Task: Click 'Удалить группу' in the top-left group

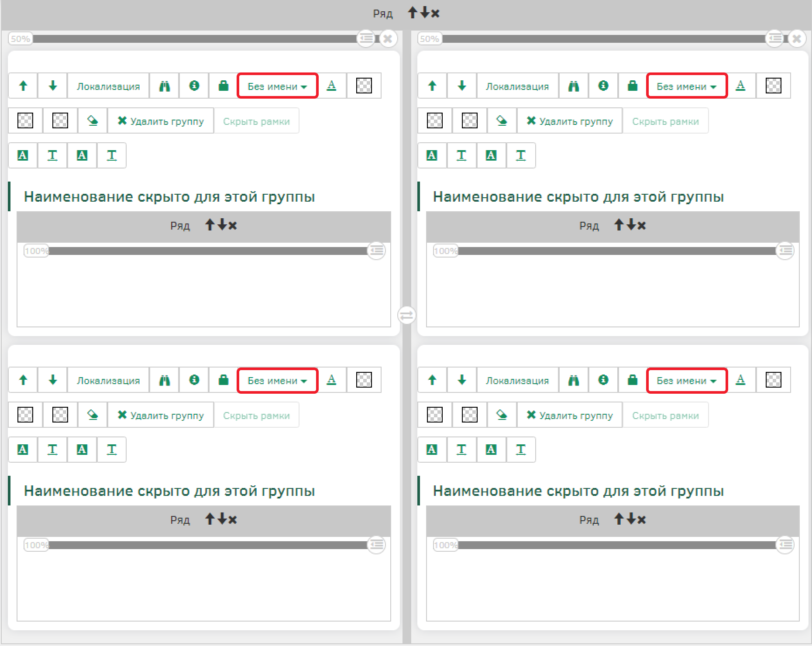Action: 161,121
